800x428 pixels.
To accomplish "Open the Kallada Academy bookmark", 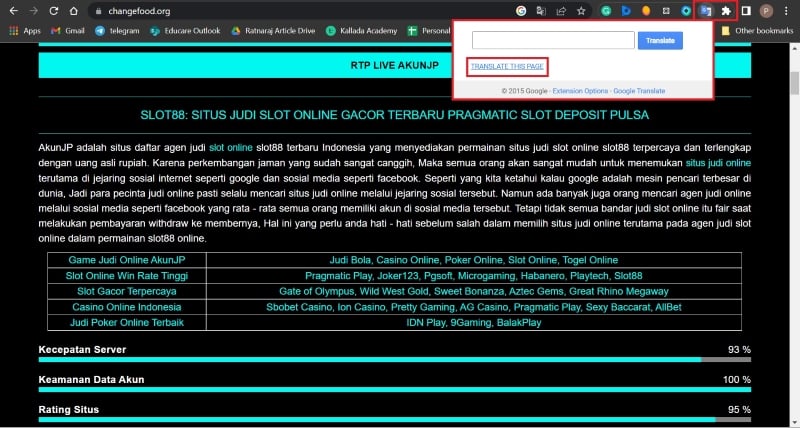I will pyautogui.click(x=362, y=31).
